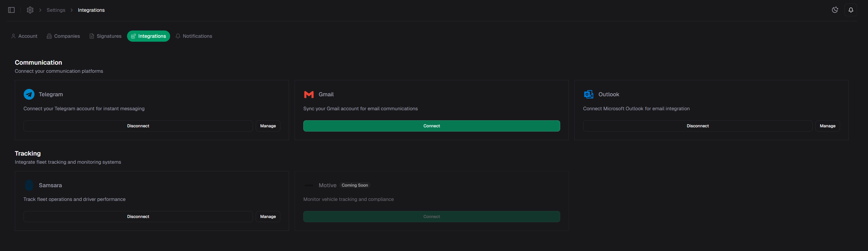
Task: Click Settings in the breadcrumb
Action: click(x=56, y=10)
